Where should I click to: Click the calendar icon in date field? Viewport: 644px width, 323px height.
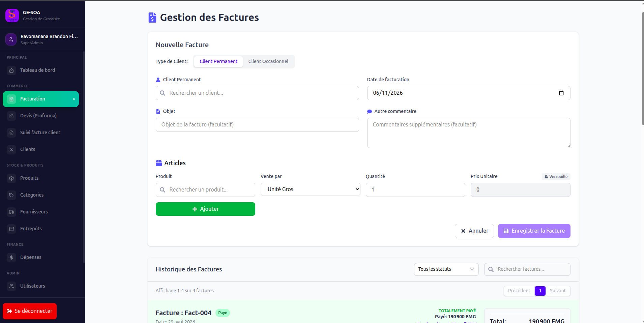click(561, 93)
